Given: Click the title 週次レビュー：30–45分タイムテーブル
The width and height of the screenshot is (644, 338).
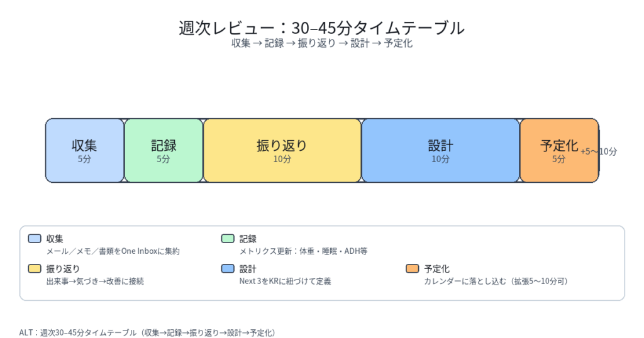Looking at the screenshot, I should point(321,28).
